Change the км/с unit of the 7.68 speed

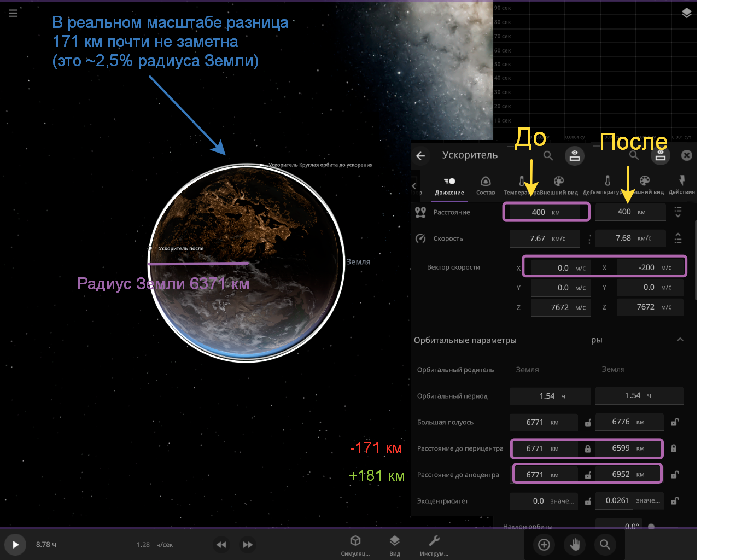coord(645,238)
